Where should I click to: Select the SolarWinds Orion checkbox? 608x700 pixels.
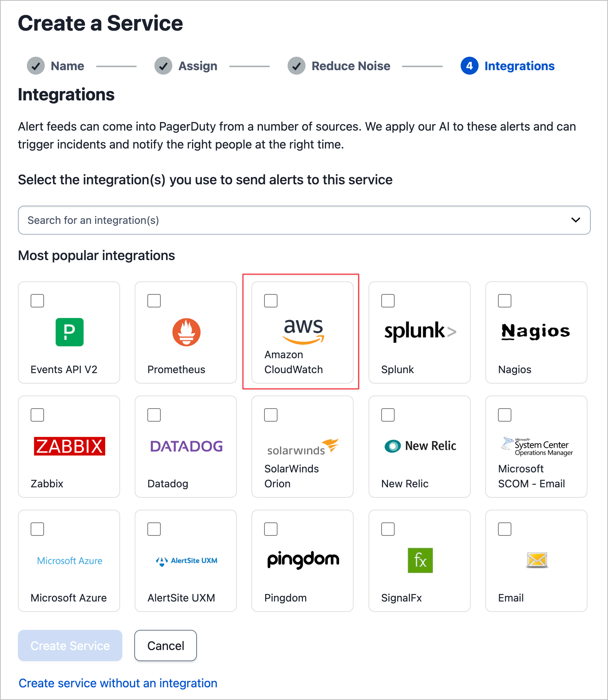coord(271,415)
